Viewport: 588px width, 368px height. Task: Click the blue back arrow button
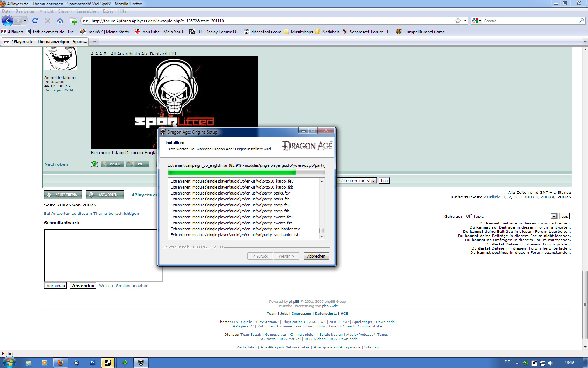[x=8, y=21]
